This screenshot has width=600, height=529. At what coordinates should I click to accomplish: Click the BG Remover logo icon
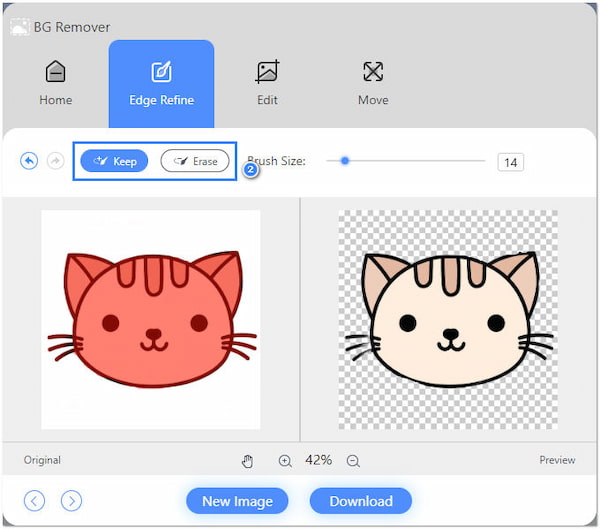19,27
